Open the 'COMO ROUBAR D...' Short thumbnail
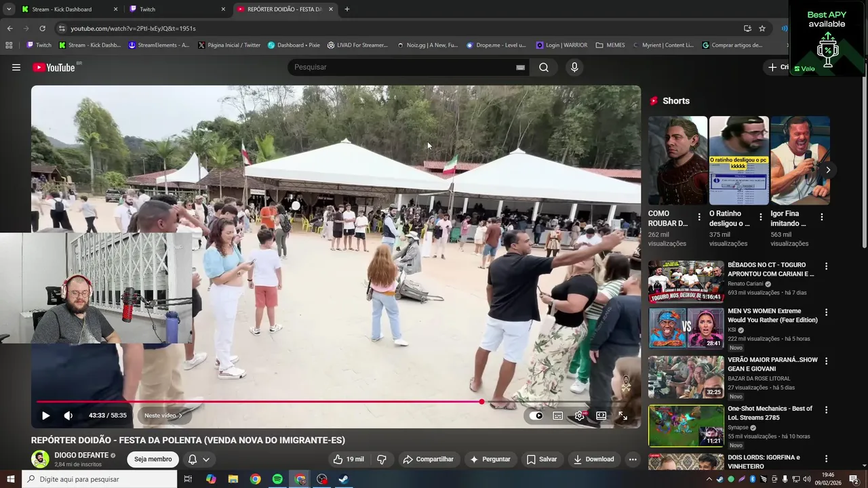This screenshot has height=488, width=868. 677,161
